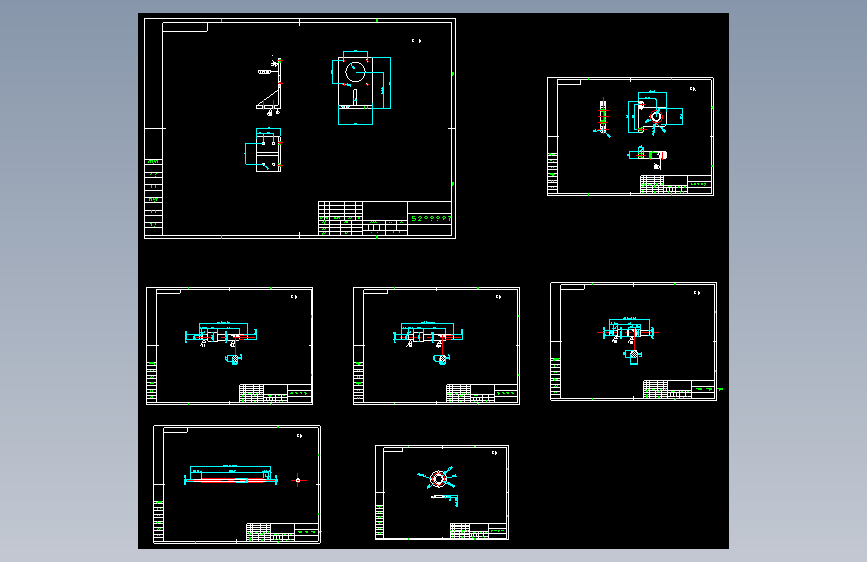
Task: Click the bracket bottom view with two holes
Action: click(264, 150)
